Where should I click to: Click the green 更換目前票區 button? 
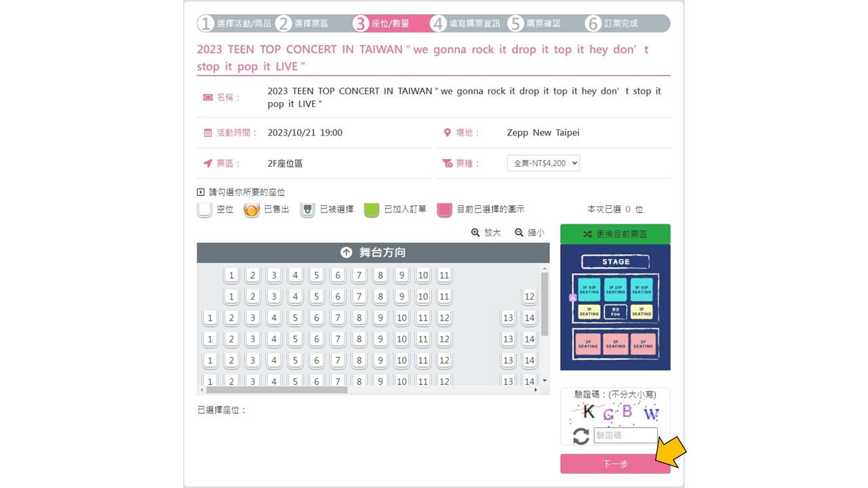point(615,235)
